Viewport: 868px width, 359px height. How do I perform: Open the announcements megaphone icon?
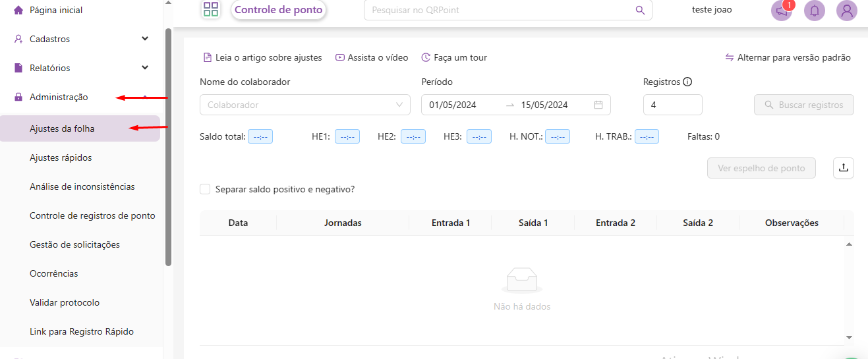(x=782, y=11)
